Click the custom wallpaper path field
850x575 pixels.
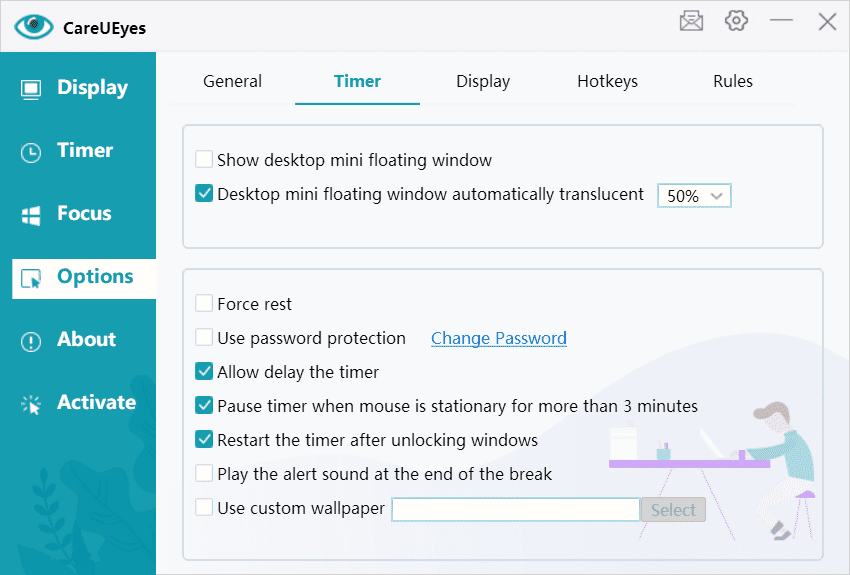coord(515,510)
